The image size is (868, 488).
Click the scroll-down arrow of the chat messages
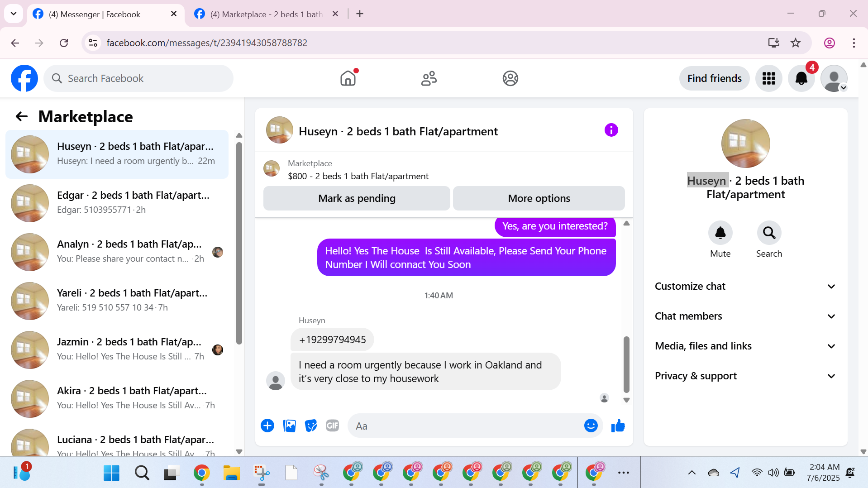[x=626, y=400]
